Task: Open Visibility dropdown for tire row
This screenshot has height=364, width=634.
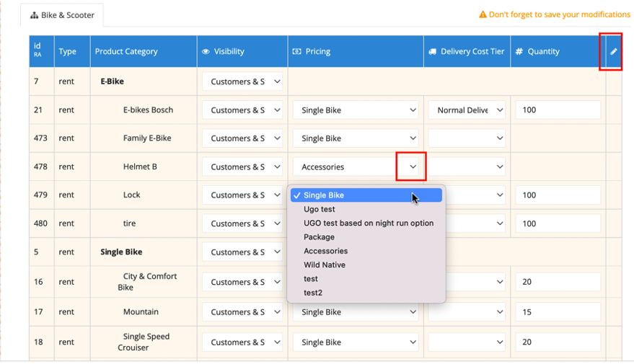Action: pos(242,223)
